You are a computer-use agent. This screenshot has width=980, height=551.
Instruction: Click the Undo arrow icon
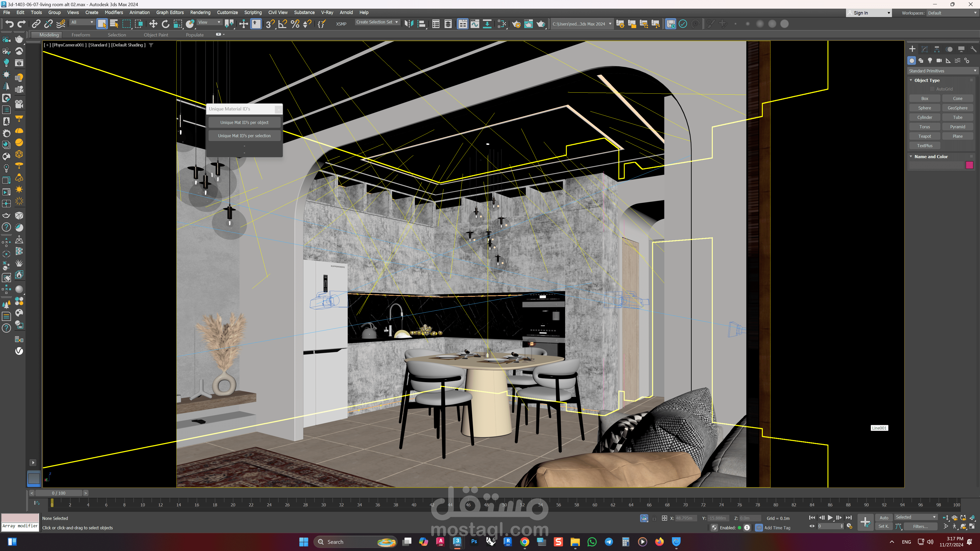pyautogui.click(x=9, y=24)
